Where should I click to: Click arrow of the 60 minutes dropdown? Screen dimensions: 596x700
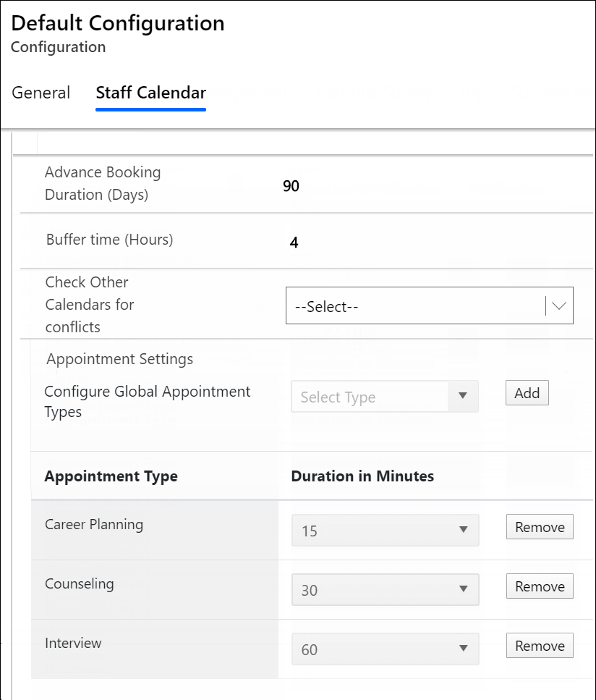463,649
